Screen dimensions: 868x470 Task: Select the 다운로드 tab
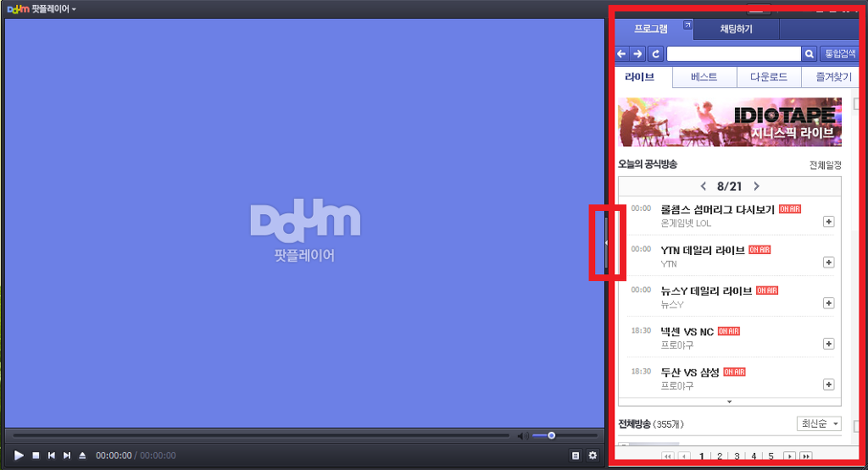[x=769, y=77]
